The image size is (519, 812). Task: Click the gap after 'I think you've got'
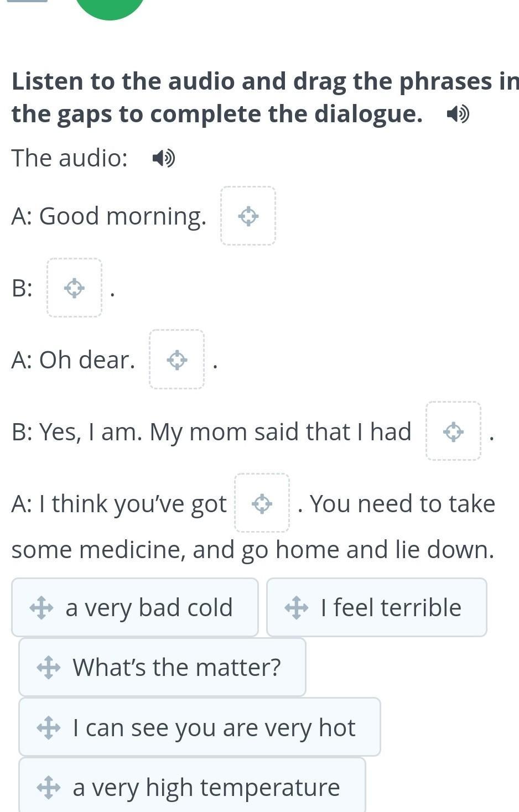coord(262,503)
